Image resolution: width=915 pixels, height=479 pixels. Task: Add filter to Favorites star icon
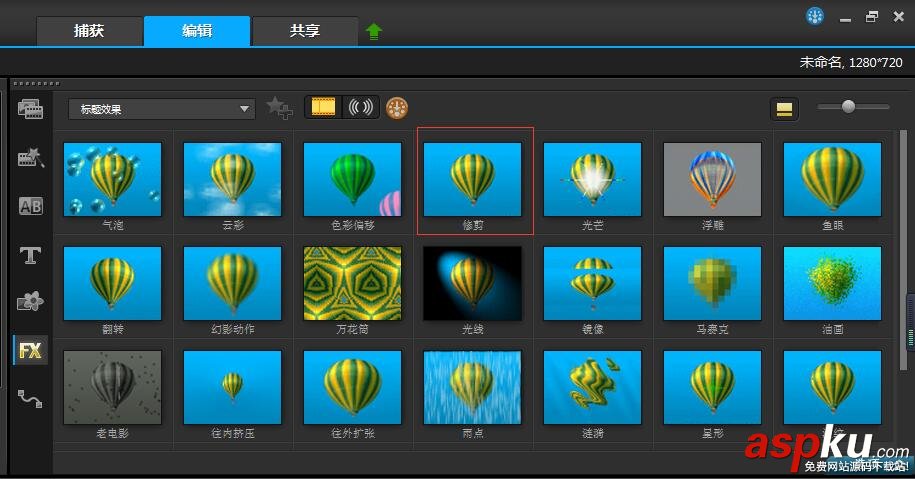click(x=280, y=108)
